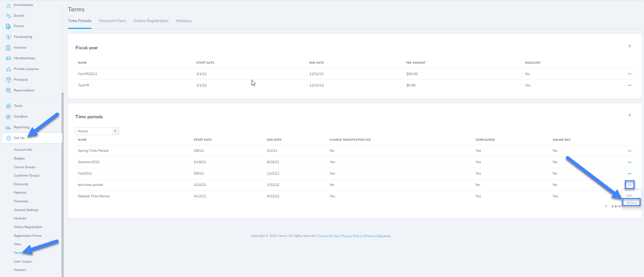Image resolution: width=644 pixels, height=277 pixels.
Task: Go to previous page of time periods
Action: tap(606, 206)
